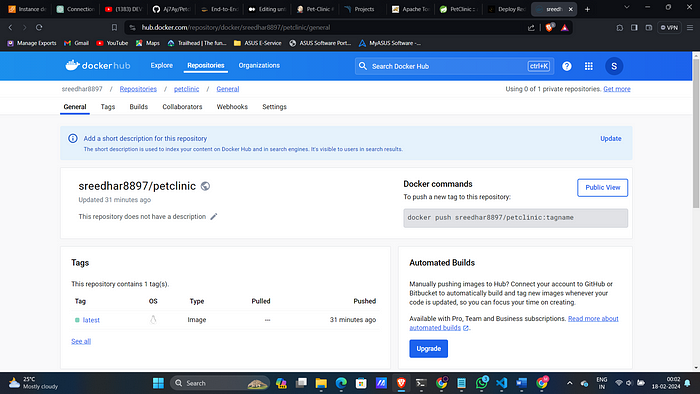
Task: Reload the page with browser refresh icon
Action: 39,27
